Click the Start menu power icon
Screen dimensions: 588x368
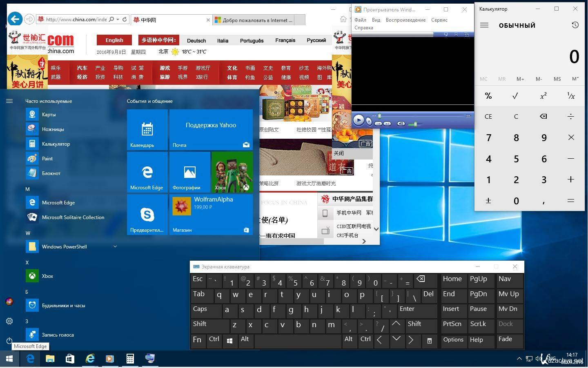(9, 341)
